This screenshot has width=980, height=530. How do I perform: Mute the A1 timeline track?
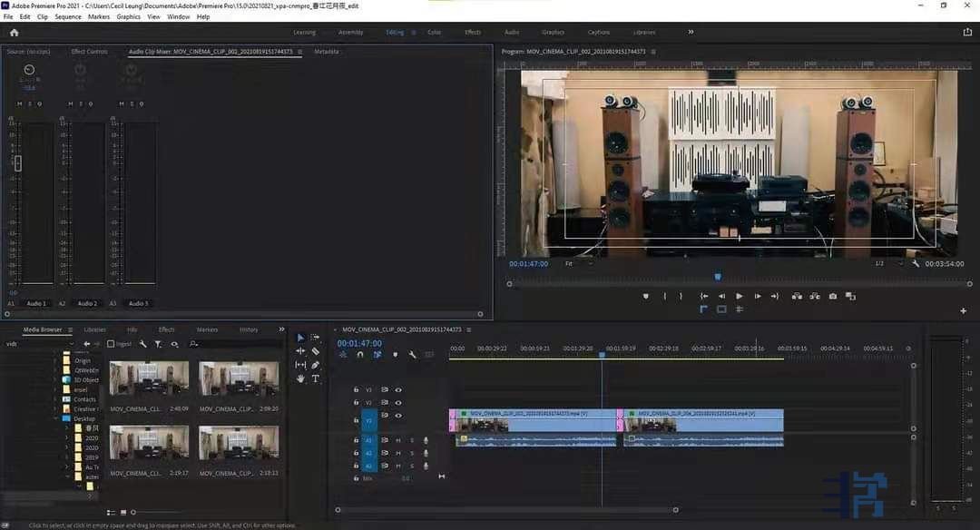click(x=397, y=440)
